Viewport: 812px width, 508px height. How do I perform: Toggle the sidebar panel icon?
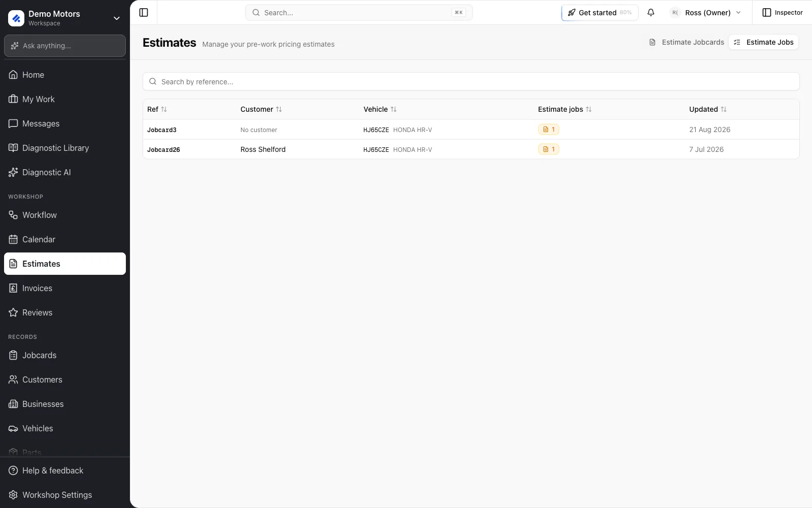point(144,13)
